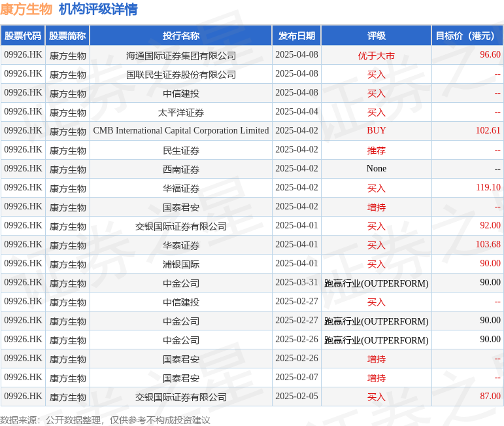Select 华福证券 cell
Screen dimensions: 504x426
click(181, 188)
